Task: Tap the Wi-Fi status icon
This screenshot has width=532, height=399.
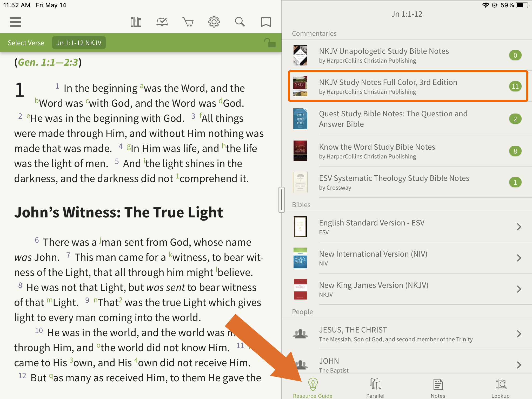Action: click(485, 5)
